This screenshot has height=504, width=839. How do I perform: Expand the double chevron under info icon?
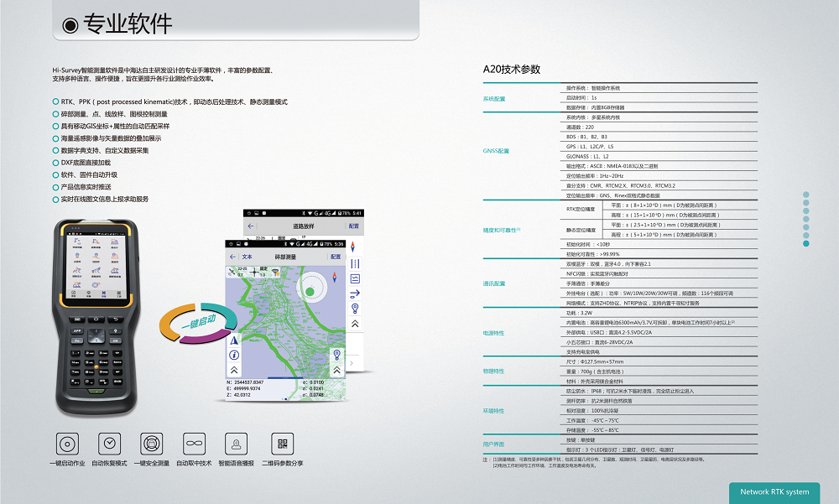(233, 370)
